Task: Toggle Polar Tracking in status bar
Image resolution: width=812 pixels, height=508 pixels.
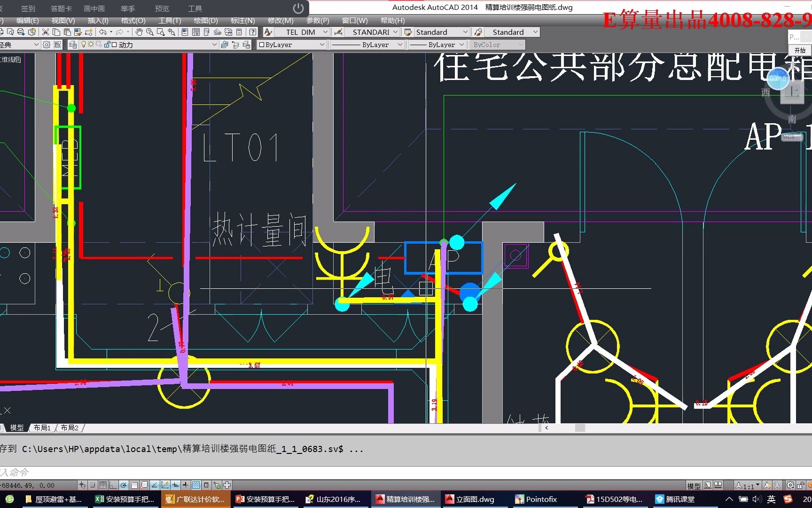Action: tap(124, 485)
